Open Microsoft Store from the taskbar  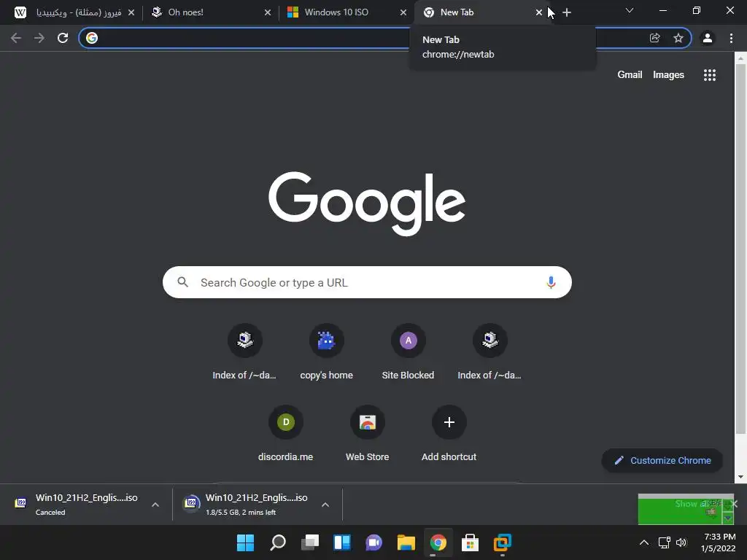click(471, 542)
